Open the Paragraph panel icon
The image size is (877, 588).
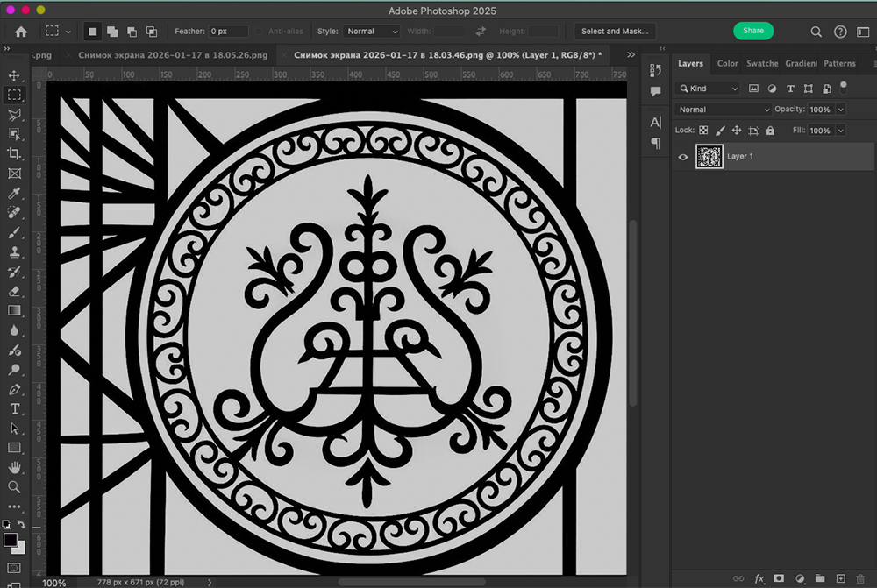[655, 143]
